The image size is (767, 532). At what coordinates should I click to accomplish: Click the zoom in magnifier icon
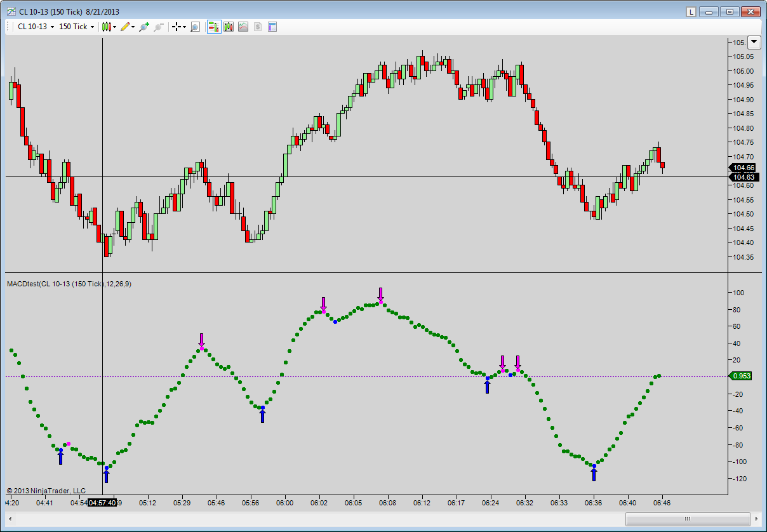point(144,27)
